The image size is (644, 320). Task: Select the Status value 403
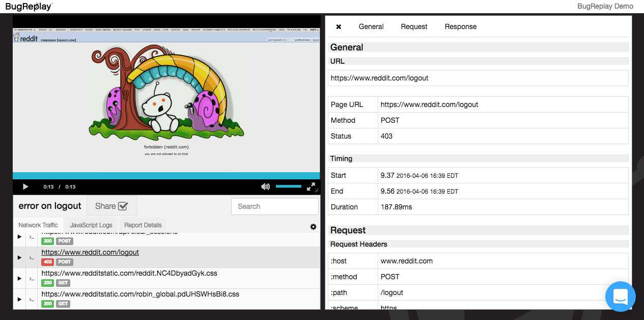[x=503, y=136]
